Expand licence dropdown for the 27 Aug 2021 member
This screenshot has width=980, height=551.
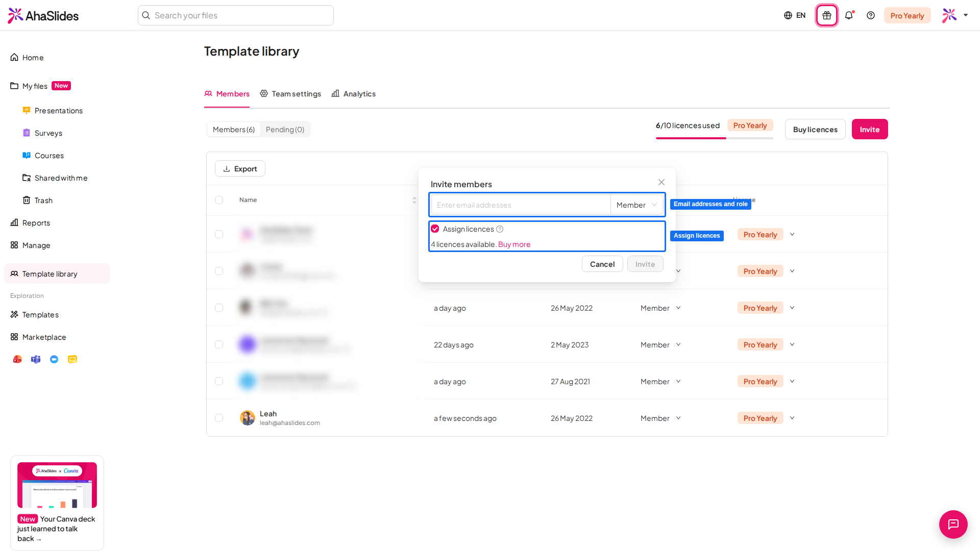(x=792, y=381)
